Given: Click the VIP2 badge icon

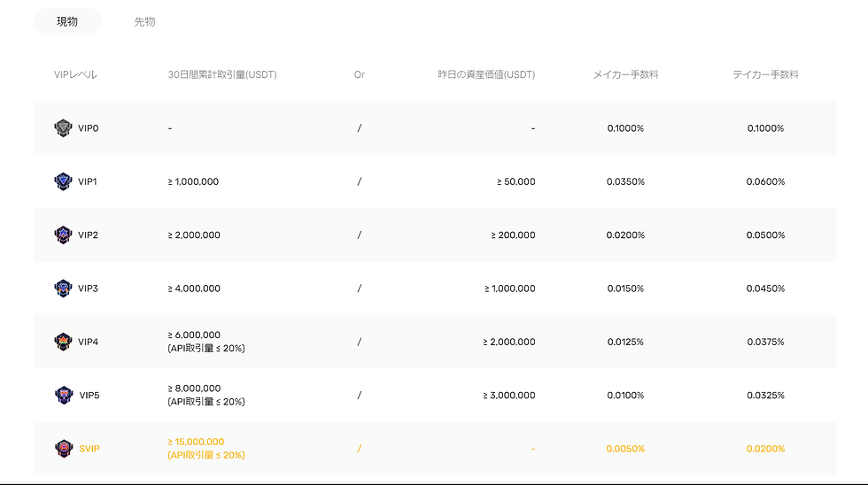Looking at the screenshot, I should 62,235.
